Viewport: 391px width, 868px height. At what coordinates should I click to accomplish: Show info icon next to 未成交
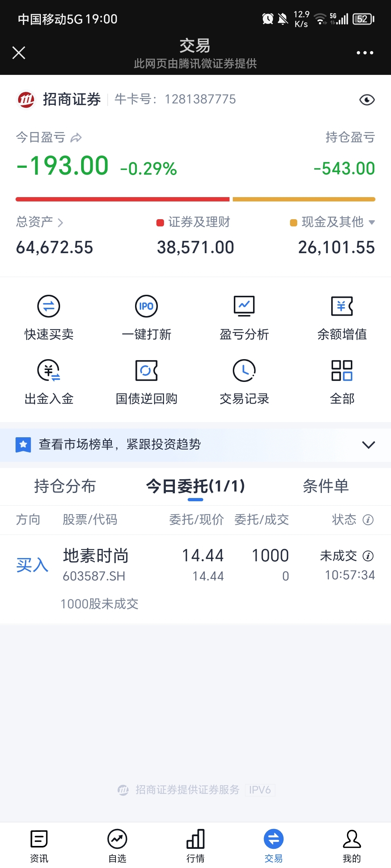click(368, 556)
